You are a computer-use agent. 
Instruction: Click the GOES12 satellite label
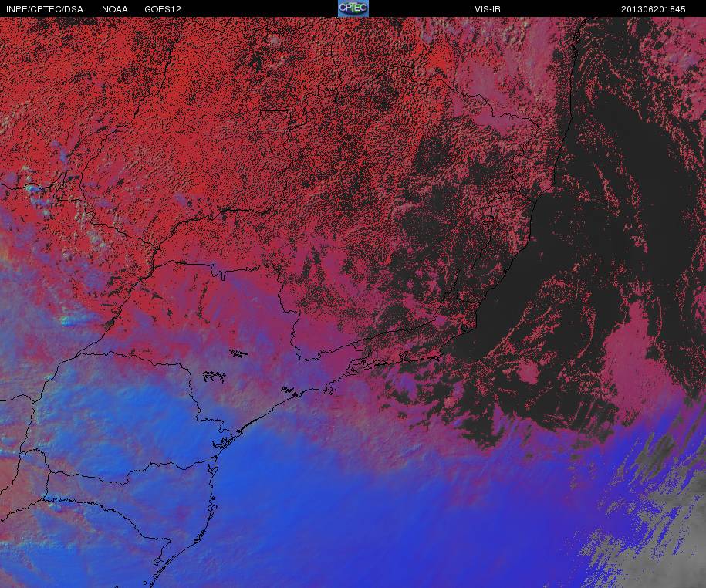point(163,9)
